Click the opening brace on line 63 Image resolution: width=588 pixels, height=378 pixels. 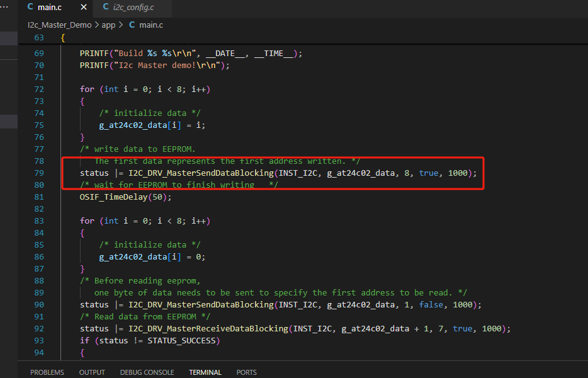click(62, 38)
